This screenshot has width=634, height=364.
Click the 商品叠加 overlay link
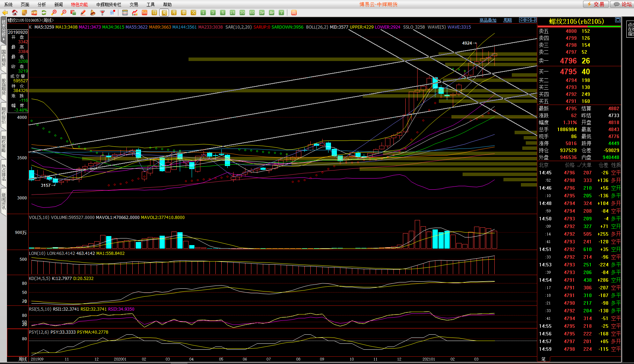tap(488, 20)
